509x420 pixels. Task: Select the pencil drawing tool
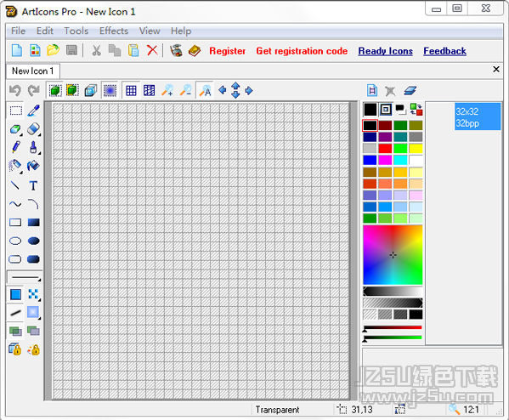tap(15, 147)
